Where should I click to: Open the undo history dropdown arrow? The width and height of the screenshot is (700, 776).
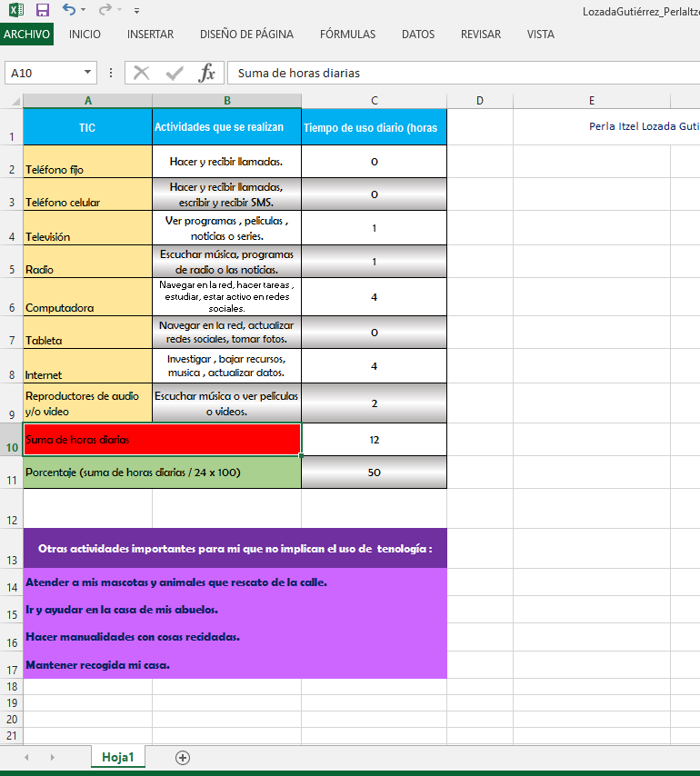(83, 9)
